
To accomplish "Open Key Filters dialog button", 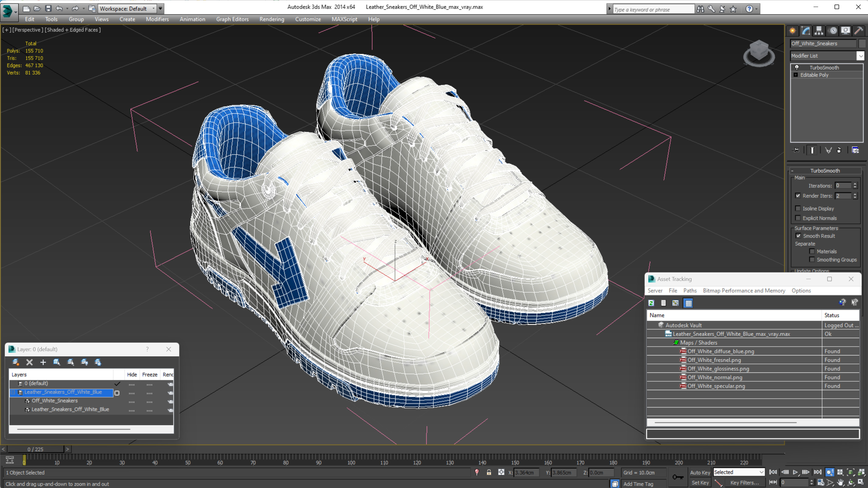I will coord(744,483).
